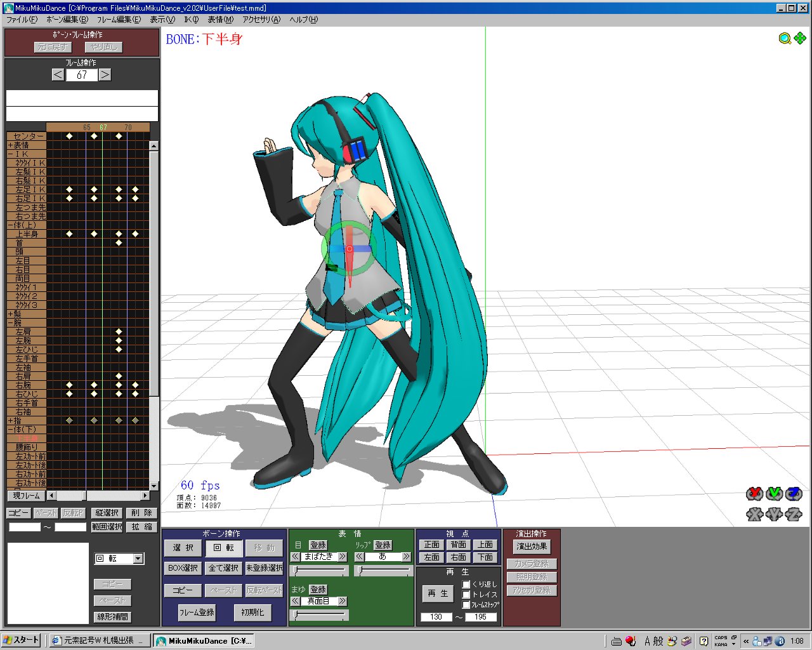Click the 線形補間 linear interpolation button
Viewport: 812px width, 650px height.
[112, 616]
